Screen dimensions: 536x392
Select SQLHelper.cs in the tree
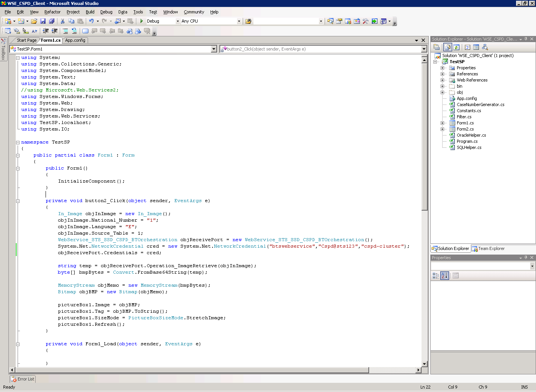[x=469, y=147]
